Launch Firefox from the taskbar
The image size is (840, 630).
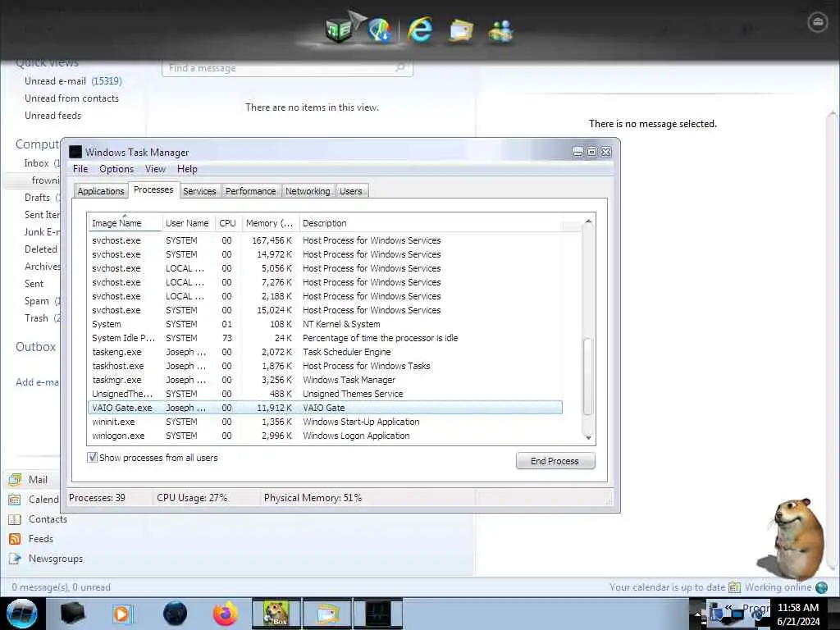click(x=226, y=614)
